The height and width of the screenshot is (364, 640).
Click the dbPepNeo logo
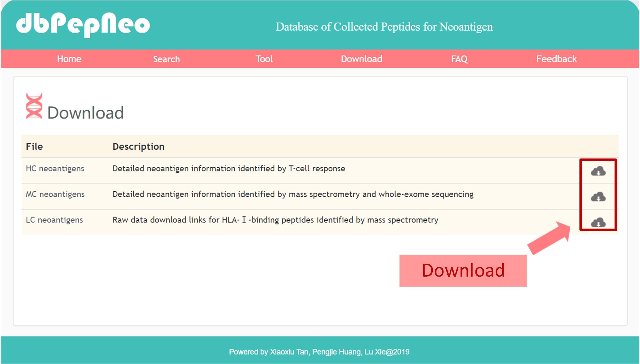[x=83, y=25]
